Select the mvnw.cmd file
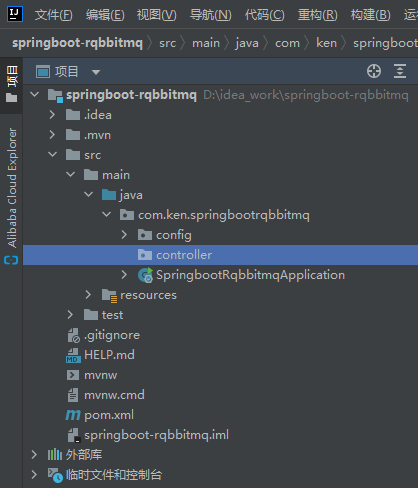The image size is (418, 488). [x=114, y=395]
